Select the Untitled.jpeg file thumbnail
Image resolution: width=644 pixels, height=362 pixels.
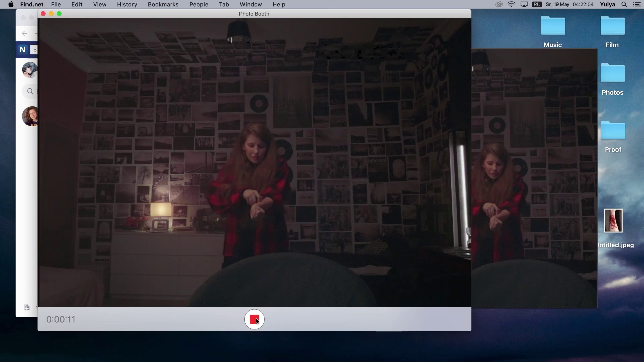click(x=613, y=221)
